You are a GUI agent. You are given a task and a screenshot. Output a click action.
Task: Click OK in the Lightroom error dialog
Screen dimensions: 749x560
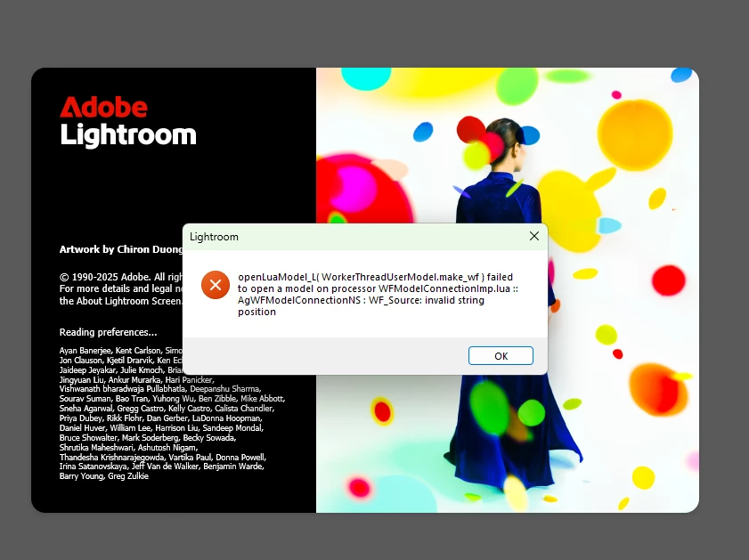pyautogui.click(x=501, y=355)
